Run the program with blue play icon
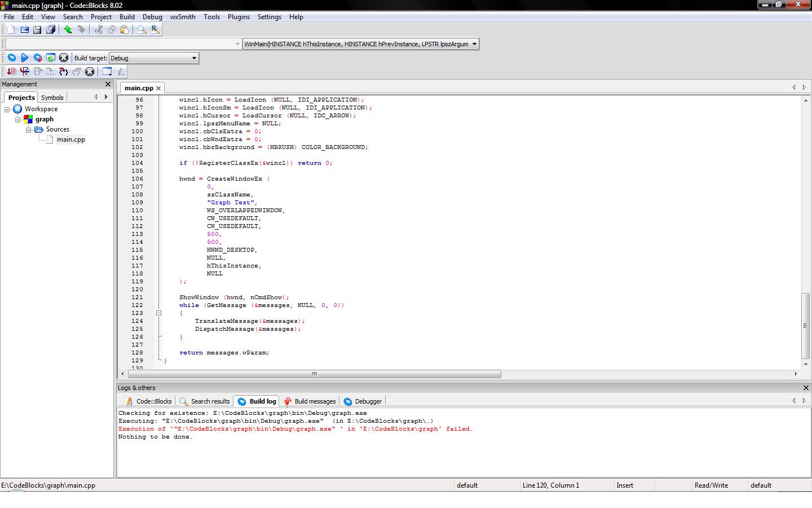This screenshot has width=812, height=508. click(25, 58)
